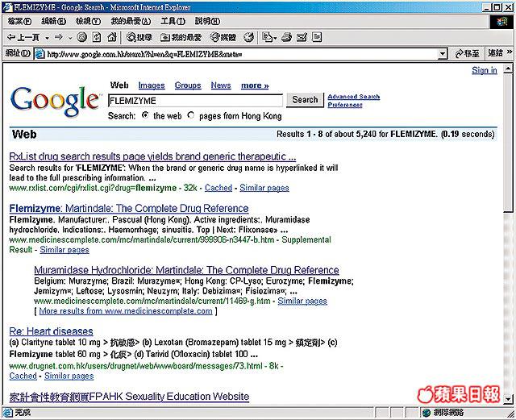Expand the links bar chevron
The width and height of the screenshot is (516, 420).
(x=509, y=52)
